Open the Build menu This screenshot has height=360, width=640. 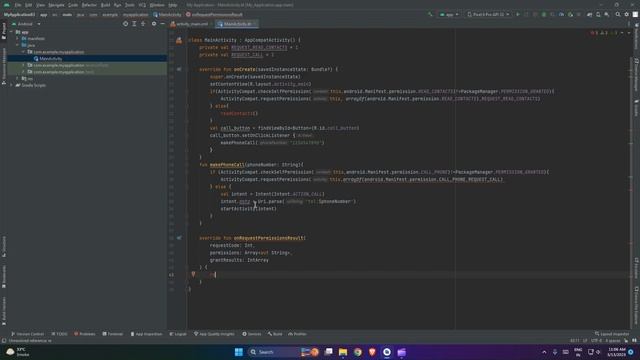coord(105,5)
